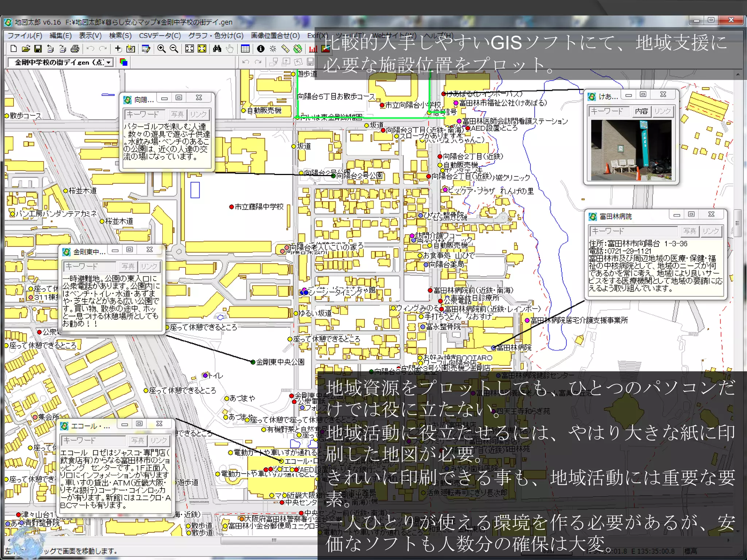Open the attribute table grid icon

[245, 48]
